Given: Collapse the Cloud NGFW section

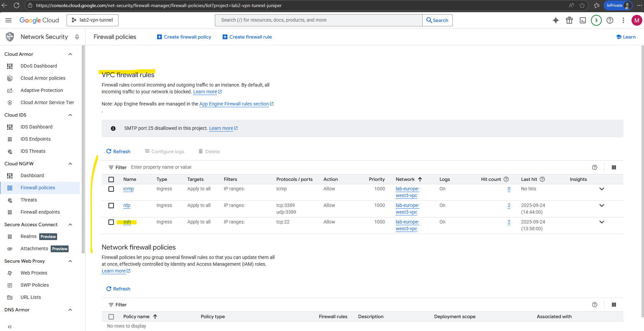Looking at the screenshot, I should (x=70, y=164).
